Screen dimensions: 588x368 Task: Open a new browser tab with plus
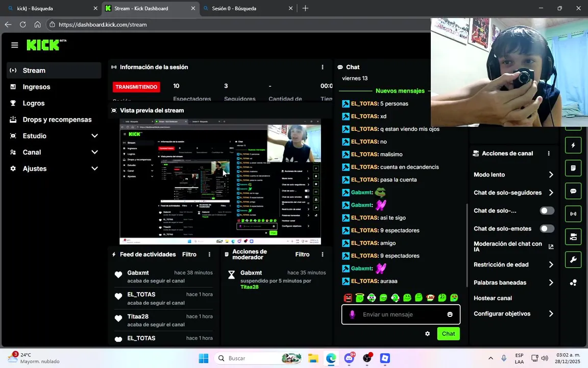click(x=305, y=8)
